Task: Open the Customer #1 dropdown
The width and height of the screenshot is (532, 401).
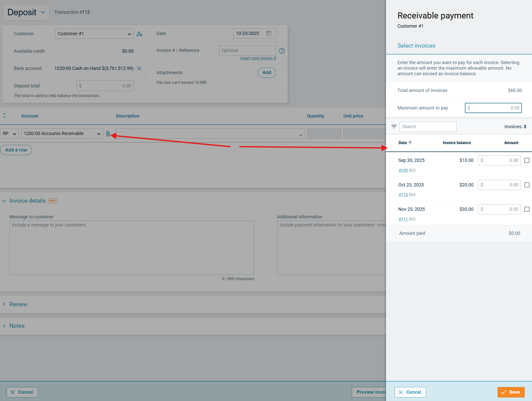Action: coord(94,34)
